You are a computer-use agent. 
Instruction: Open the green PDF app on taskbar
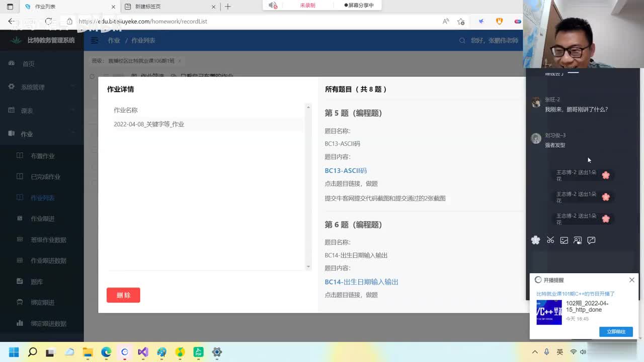click(198, 352)
